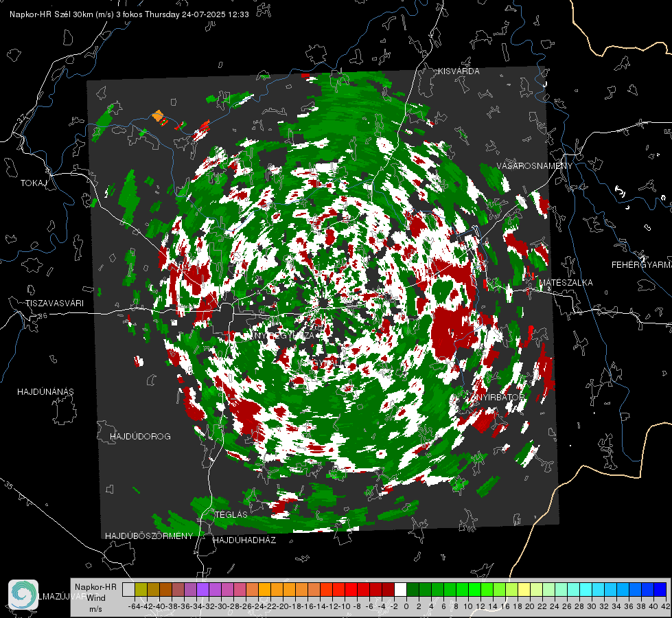The height and width of the screenshot is (618, 672).
Task: Click the -64 value on the scale
Action: pos(135,607)
